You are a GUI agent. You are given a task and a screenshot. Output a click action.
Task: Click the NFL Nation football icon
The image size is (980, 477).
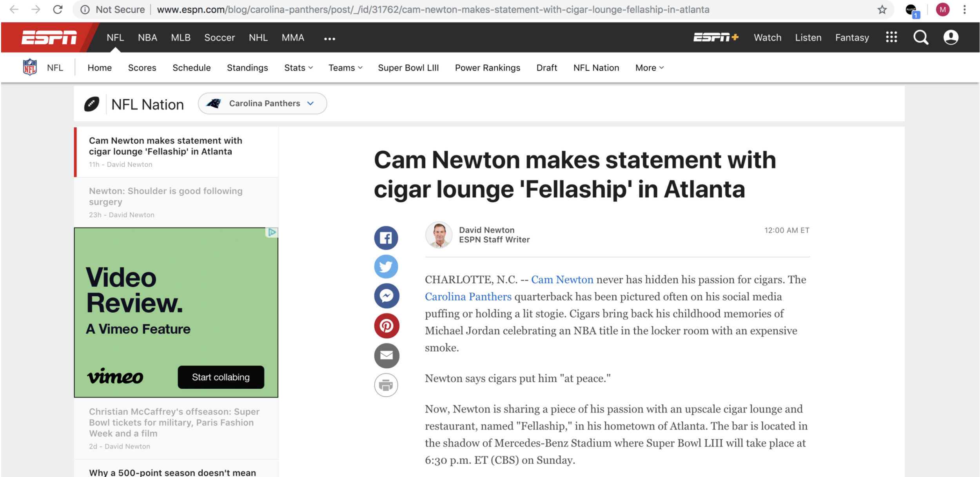pos(92,104)
